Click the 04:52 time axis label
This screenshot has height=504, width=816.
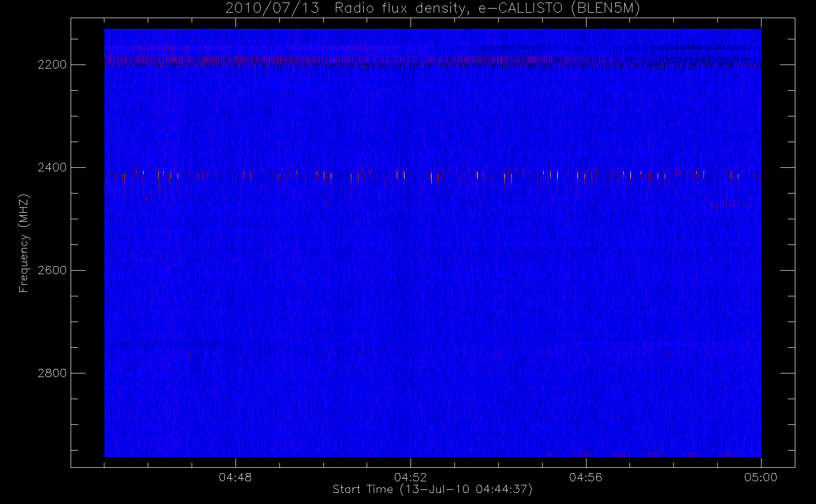coord(411,477)
